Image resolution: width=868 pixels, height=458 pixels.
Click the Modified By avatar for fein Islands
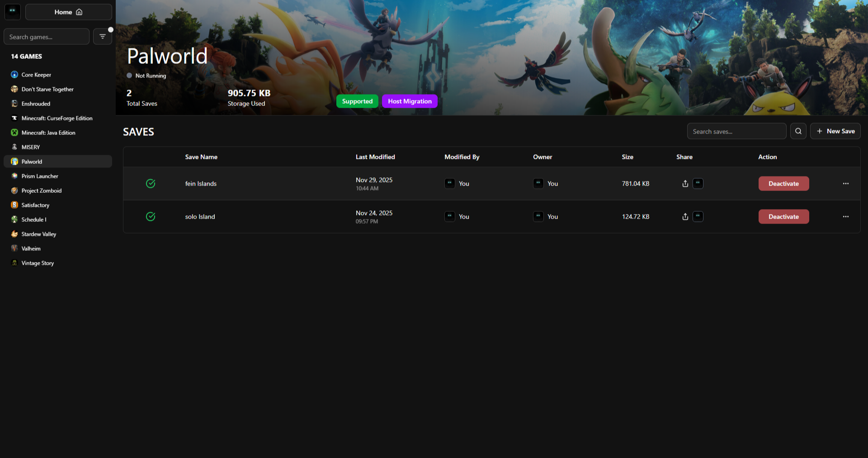[x=450, y=183]
